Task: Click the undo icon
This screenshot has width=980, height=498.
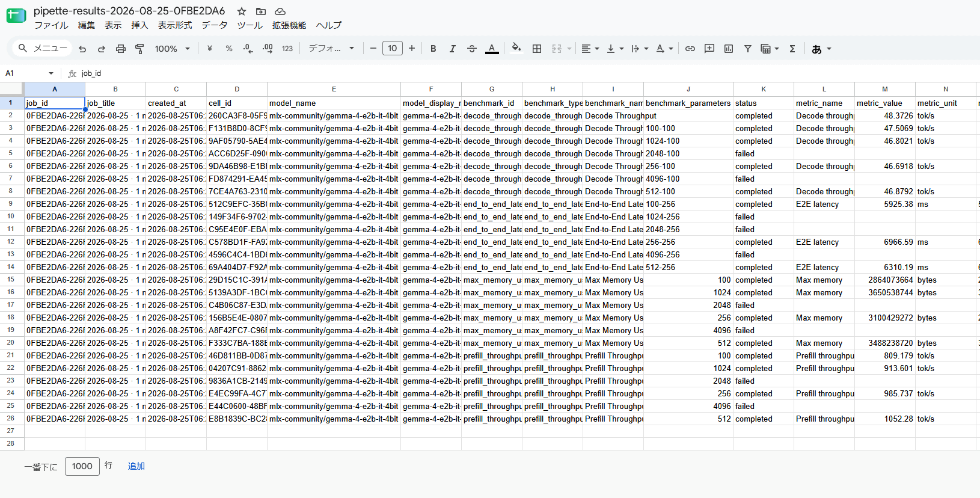Action: (x=82, y=49)
